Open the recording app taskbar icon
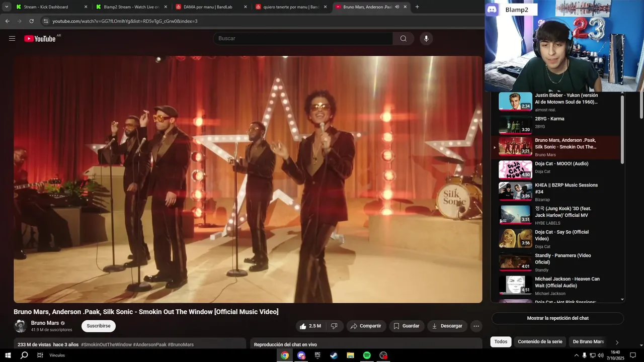 pos(383,355)
